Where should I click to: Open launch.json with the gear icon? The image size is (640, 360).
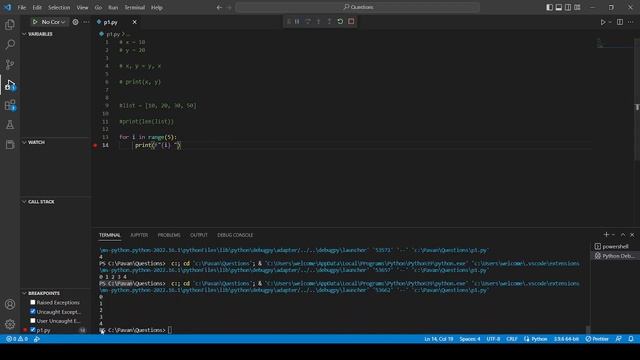click(76, 22)
